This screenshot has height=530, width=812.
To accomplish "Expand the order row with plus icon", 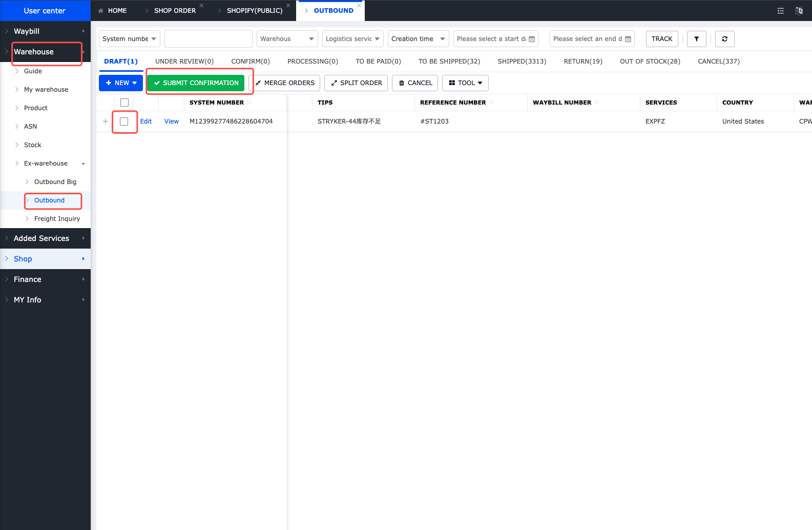I will click(x=106, y=121).
